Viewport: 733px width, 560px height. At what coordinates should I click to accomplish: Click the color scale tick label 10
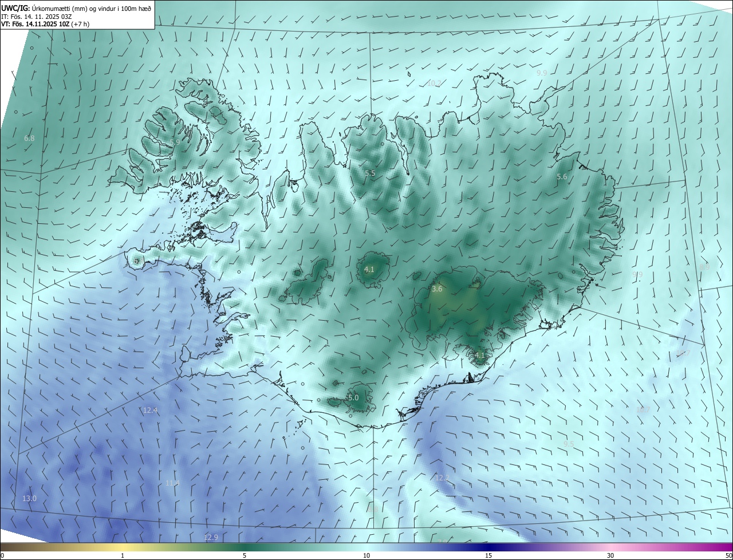pos(366,555)
